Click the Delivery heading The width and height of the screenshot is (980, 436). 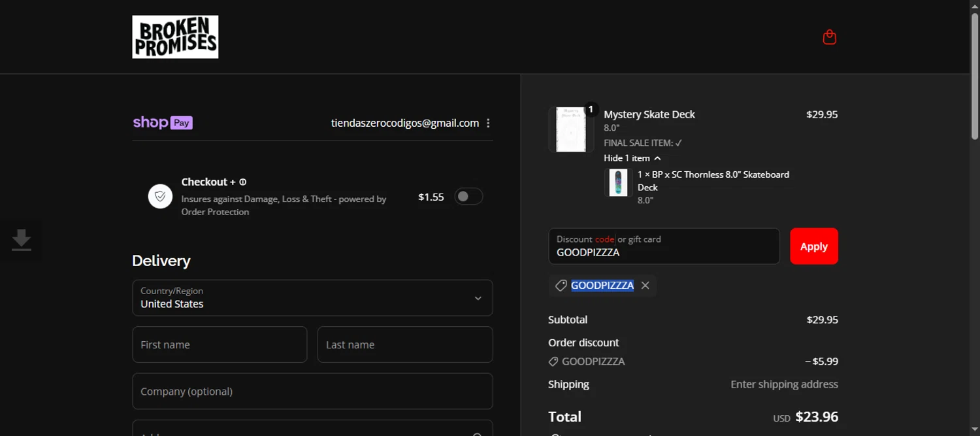coord(161,261)
